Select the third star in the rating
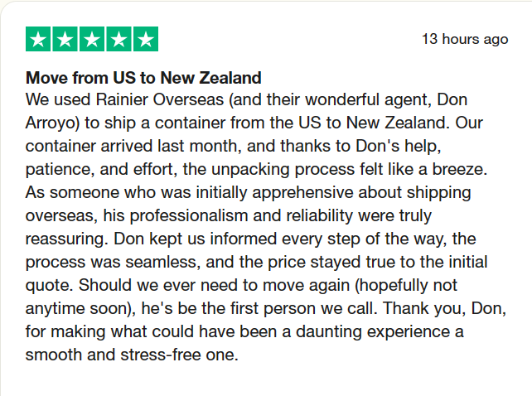The image size is (532, 396). click(x=92, y=39)
